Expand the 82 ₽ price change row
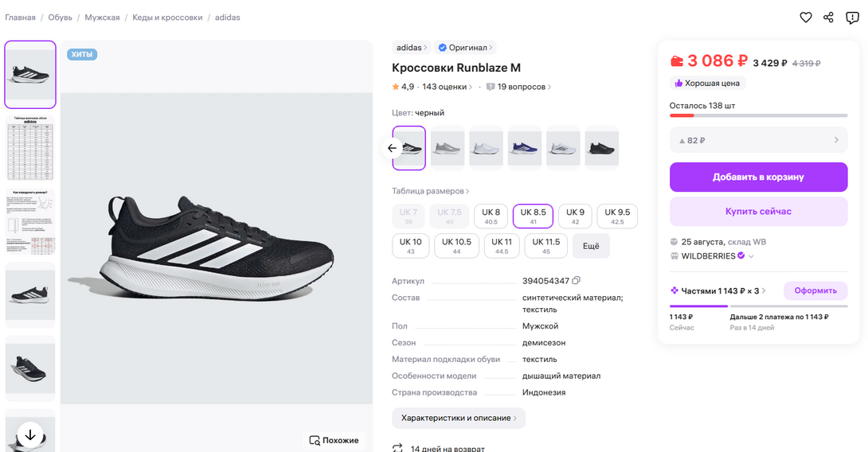The image size is (868, 452). pyautogui.click(x=758, y=141)
